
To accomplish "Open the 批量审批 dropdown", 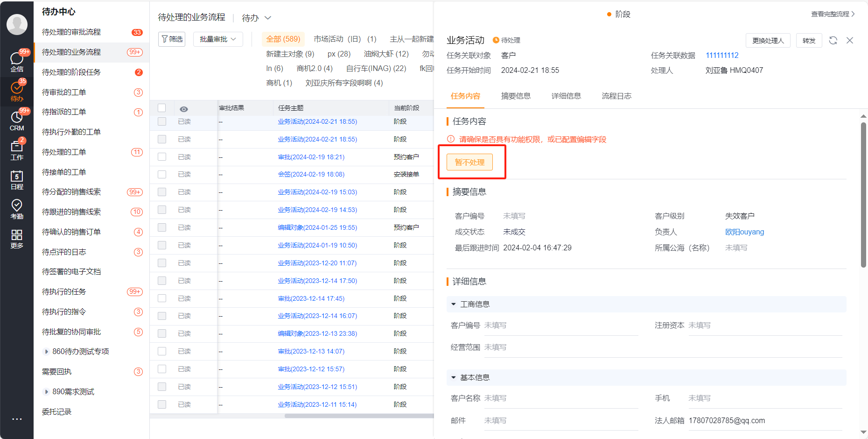I will point(218,39).
